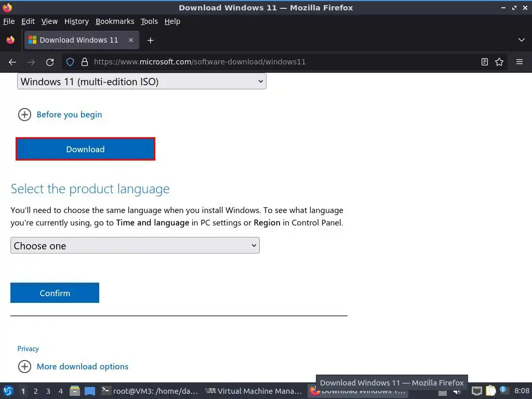Click the forward navigation arrow

click(31, 62)
